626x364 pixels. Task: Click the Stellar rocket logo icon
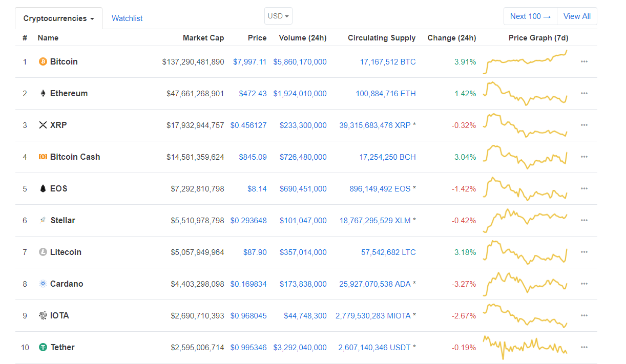[43, 220]
